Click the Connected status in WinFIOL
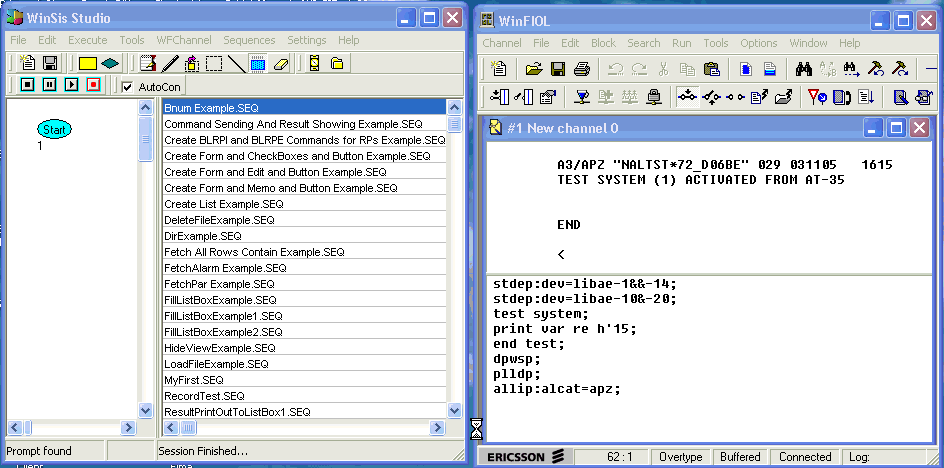 [805, 457]
